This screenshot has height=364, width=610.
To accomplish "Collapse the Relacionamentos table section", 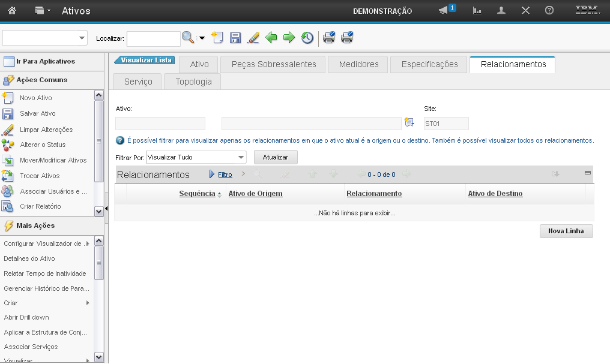I will click(587, 173).
